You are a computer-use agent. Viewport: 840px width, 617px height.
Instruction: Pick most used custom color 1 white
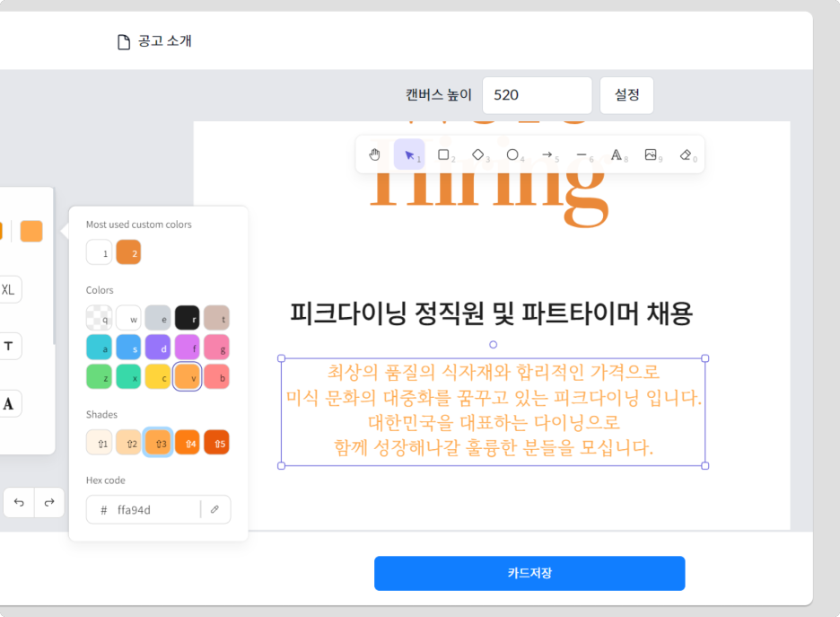pyautogui.click(x=99, y=252)
